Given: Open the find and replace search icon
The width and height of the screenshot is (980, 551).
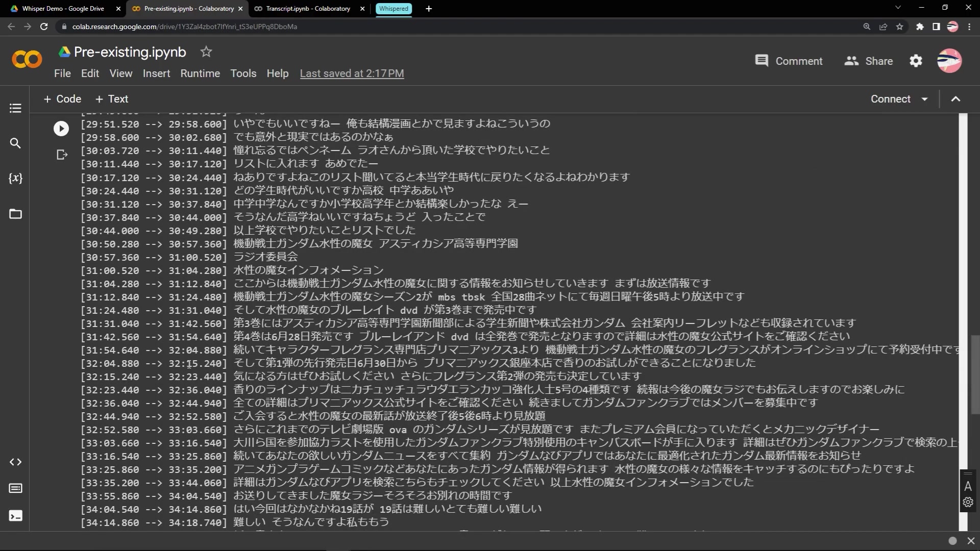Looking at the screenshot, I should pyautogui.click(x=15, y=143).
